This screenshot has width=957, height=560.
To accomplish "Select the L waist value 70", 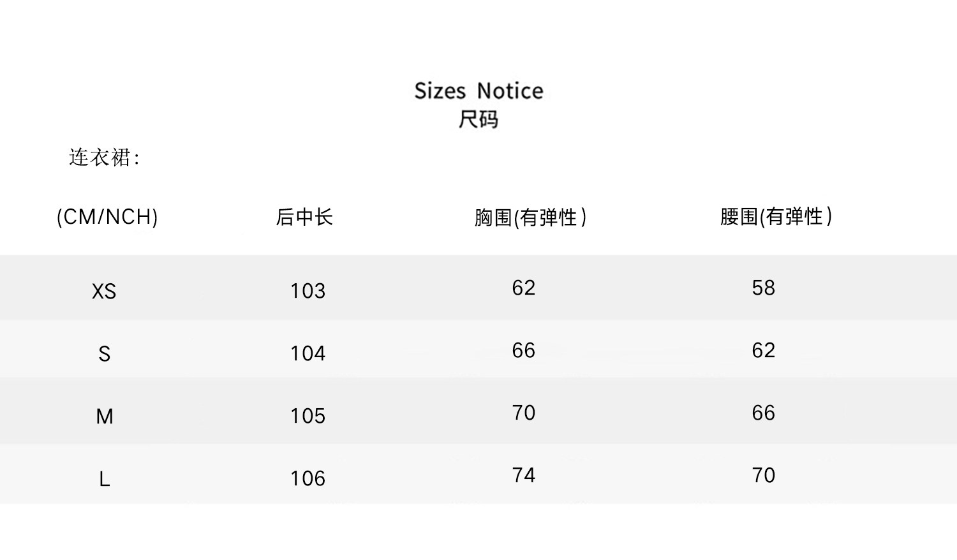I will (x=763, y=476).
